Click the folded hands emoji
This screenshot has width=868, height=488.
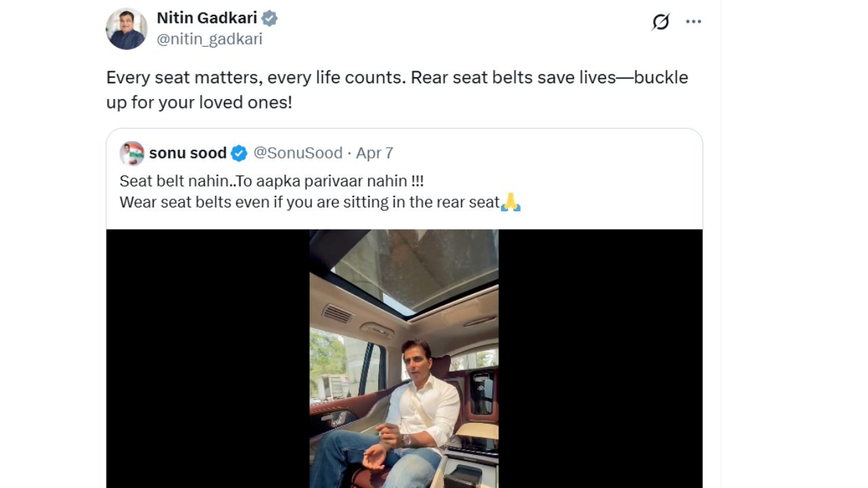510,202
